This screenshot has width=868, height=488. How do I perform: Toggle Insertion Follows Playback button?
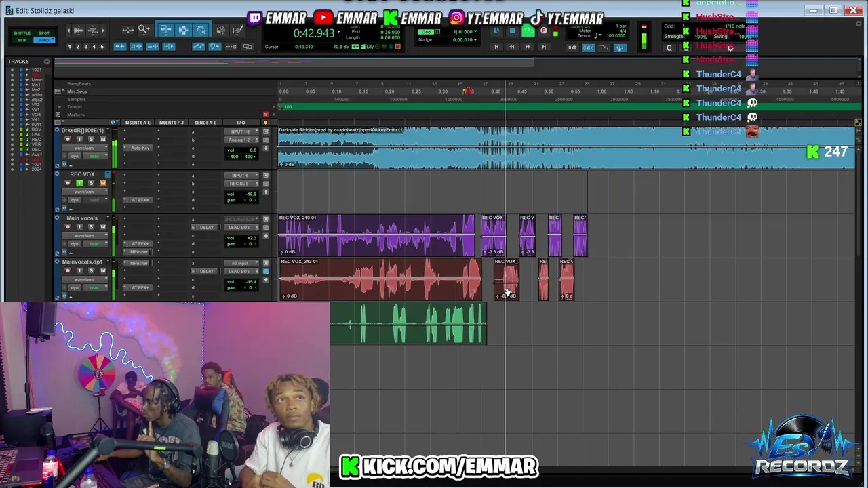tap(169, 47)
